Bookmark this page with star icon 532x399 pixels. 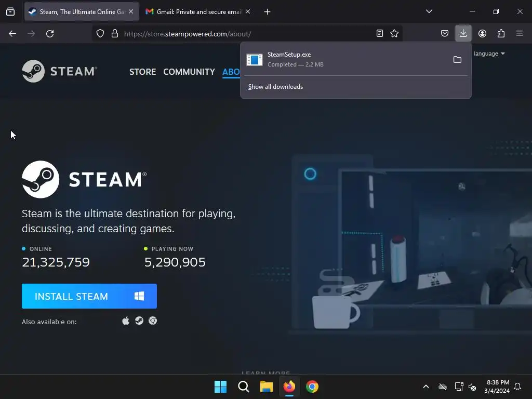tap(394, 33)
